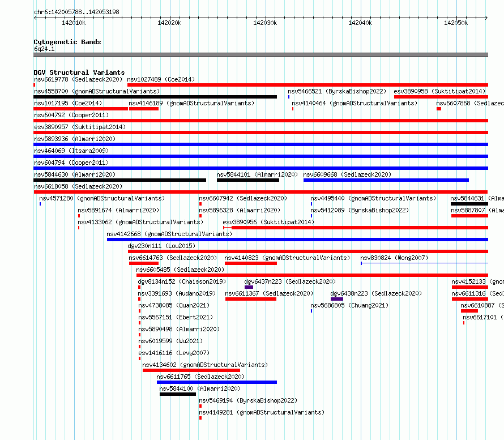
Task: Click nsv4495440 gnomADStructuralVariants label
Action: 373,198
